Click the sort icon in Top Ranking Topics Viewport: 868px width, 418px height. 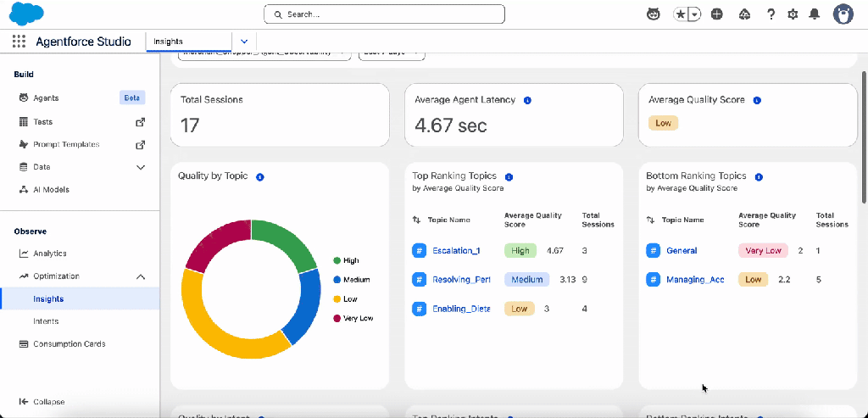click(416, 220)
